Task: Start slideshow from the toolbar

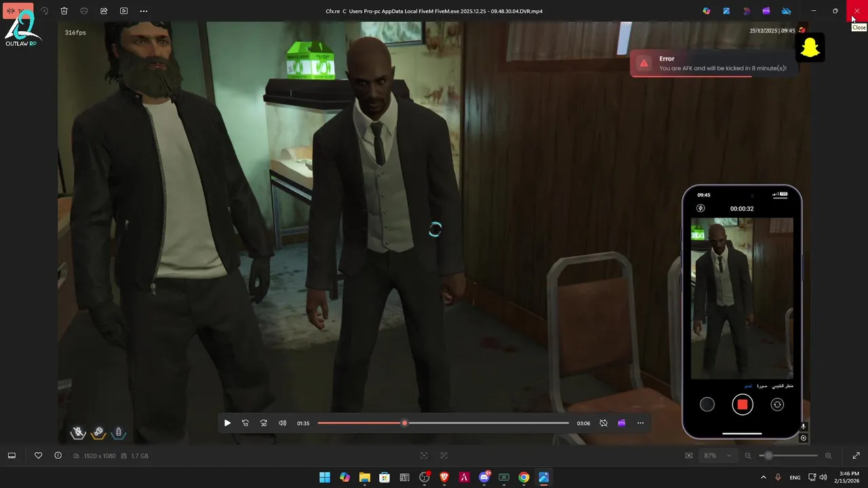Action: (x=123, y=11)
